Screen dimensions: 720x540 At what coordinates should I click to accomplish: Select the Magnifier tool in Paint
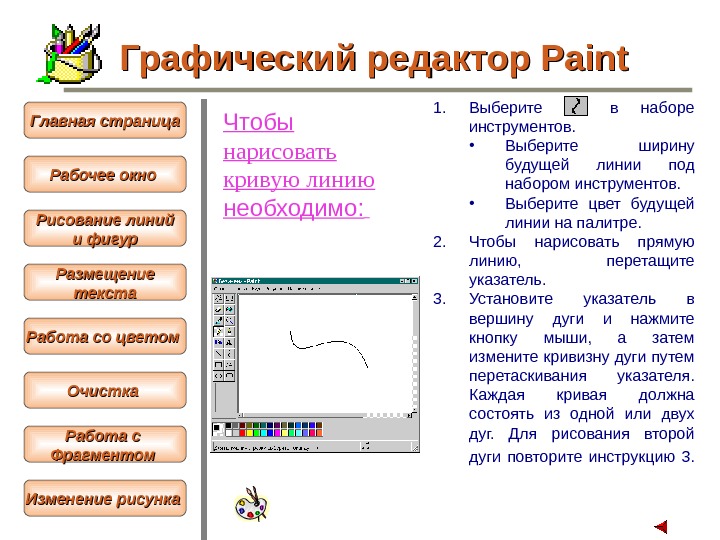[x=229, y=321]
